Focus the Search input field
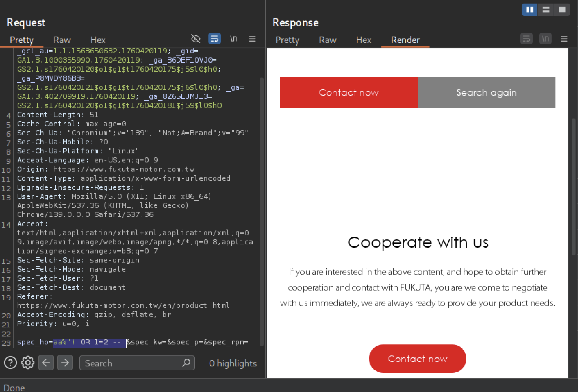This screenshot has width=578, height=392. point(137,363)
